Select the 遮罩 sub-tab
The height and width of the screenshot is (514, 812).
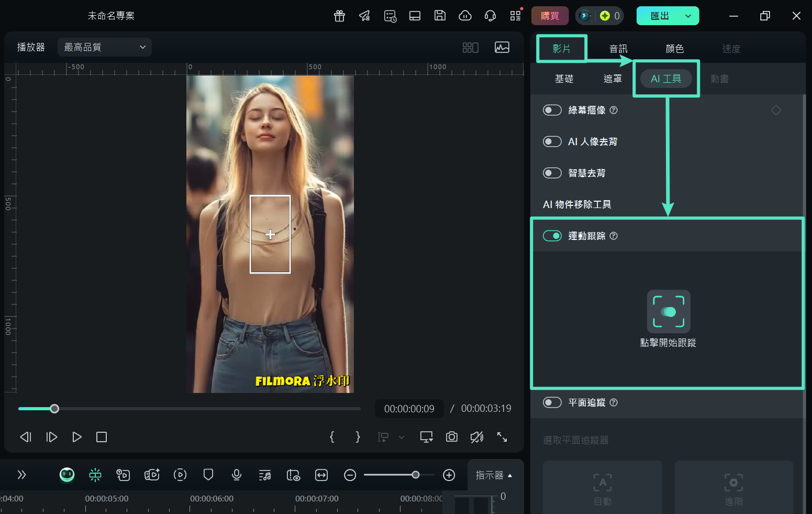(613, 79)
